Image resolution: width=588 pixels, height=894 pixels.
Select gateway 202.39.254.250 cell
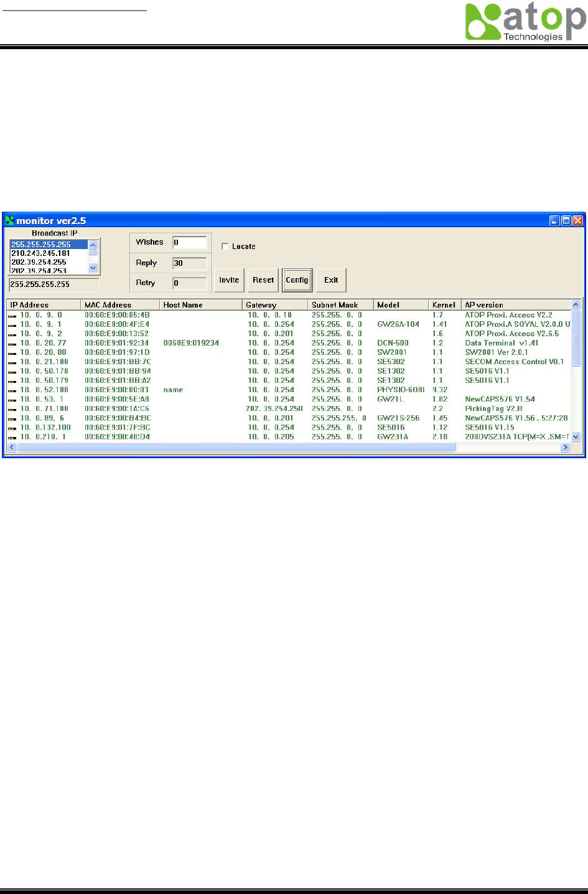(274, 408)
